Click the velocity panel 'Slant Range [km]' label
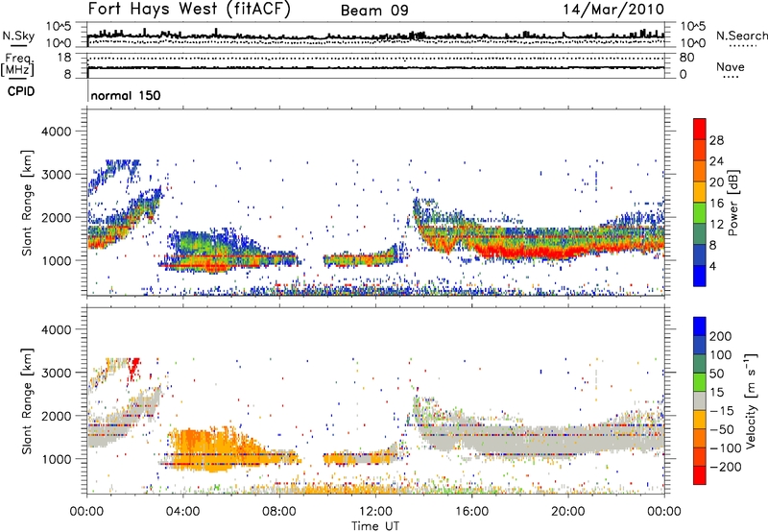 27,401
